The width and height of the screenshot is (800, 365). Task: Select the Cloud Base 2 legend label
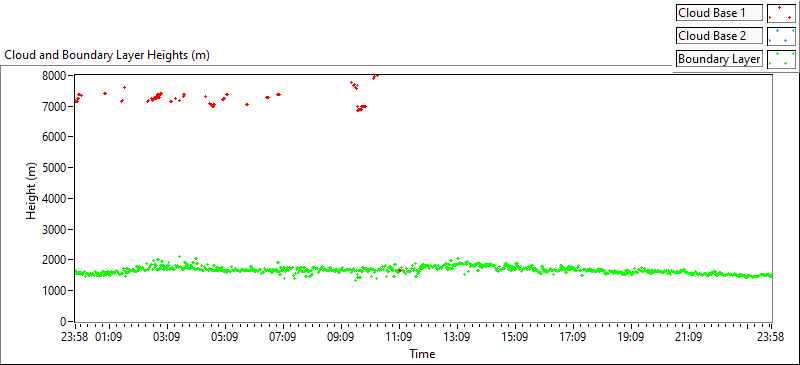tap(720, 36)
